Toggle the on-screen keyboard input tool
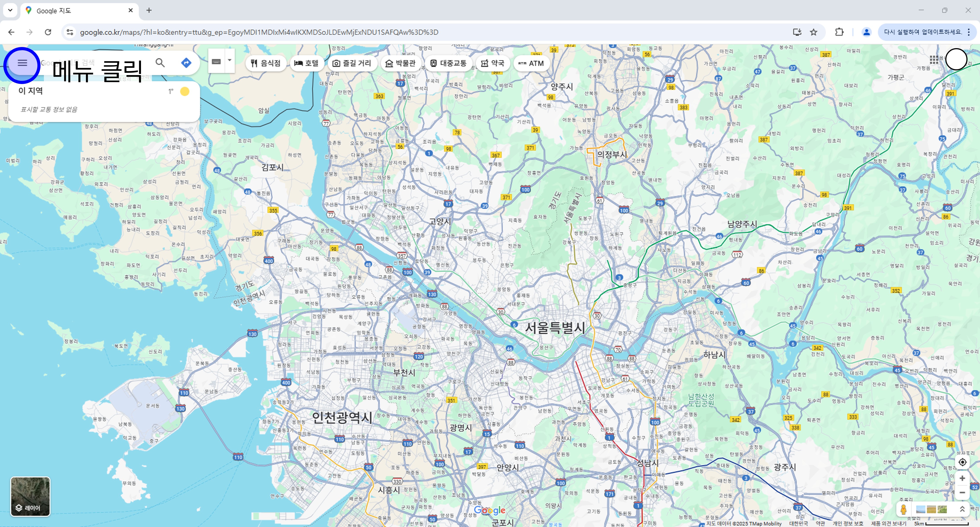Image resolution: width=980 pixels, height=527 pixels. [216, 61]
